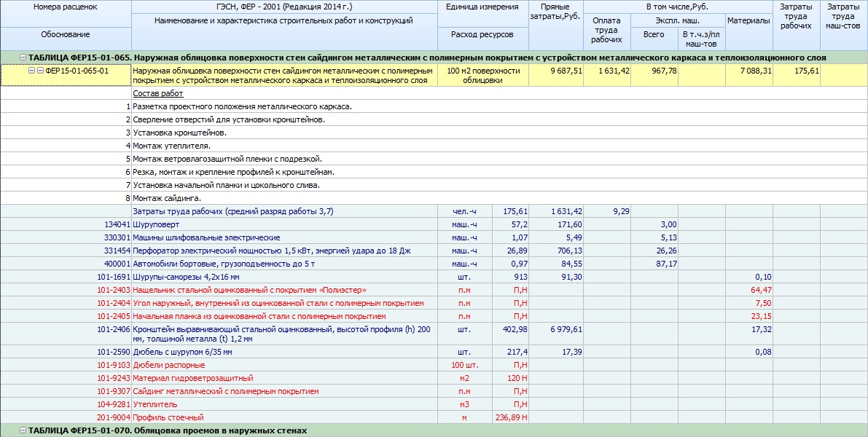
Task: Click the 'Экспл. маш.' column header
Action: (678, 21)
